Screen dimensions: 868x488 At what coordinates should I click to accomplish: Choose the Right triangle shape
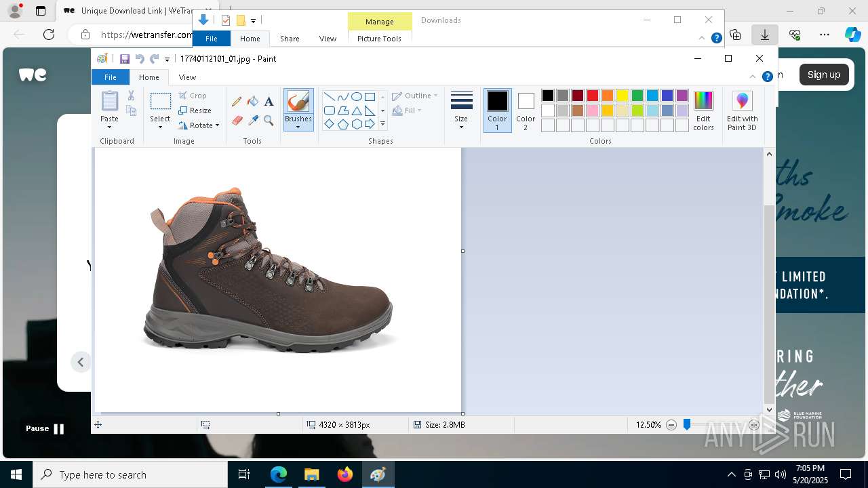370,110
